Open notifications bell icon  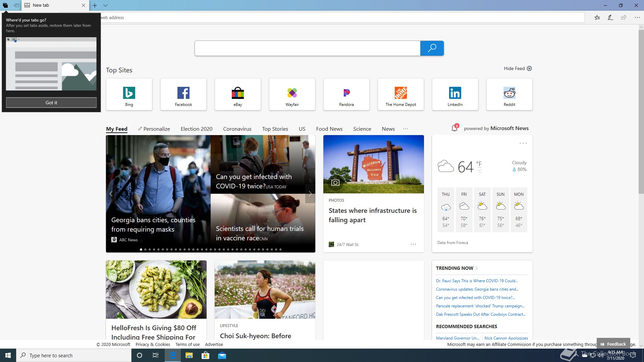point(455,128)
